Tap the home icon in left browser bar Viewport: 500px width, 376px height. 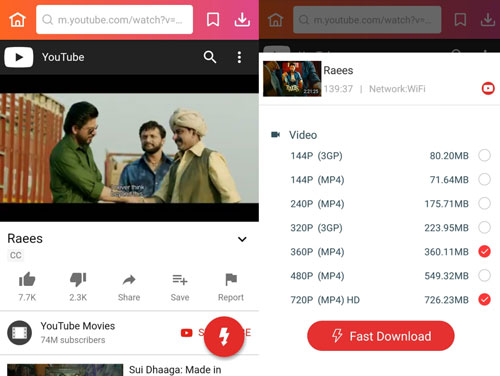17,20
